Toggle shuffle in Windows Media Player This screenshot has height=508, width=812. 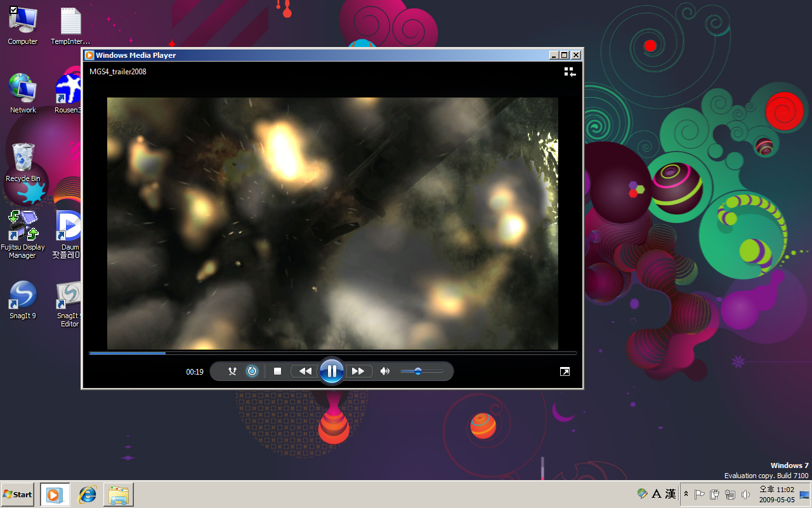[232, 371]
